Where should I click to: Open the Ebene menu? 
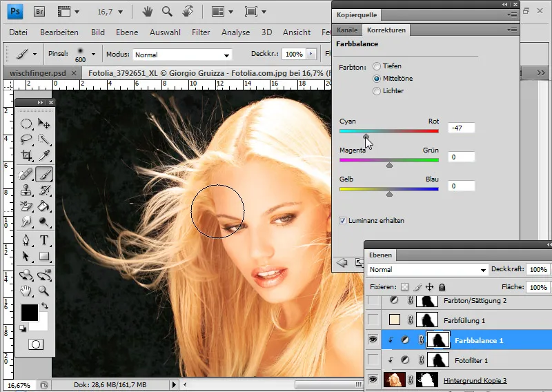coord(127,32)
